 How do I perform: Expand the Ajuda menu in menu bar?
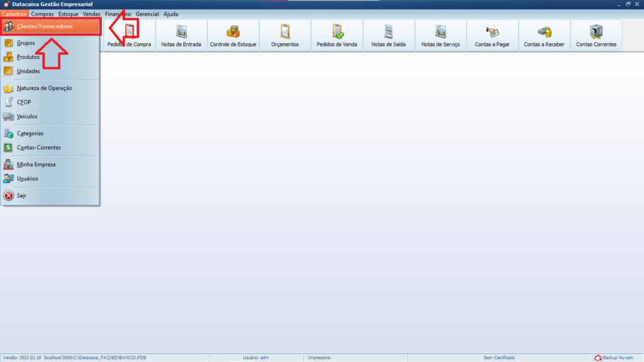[170, 14]
